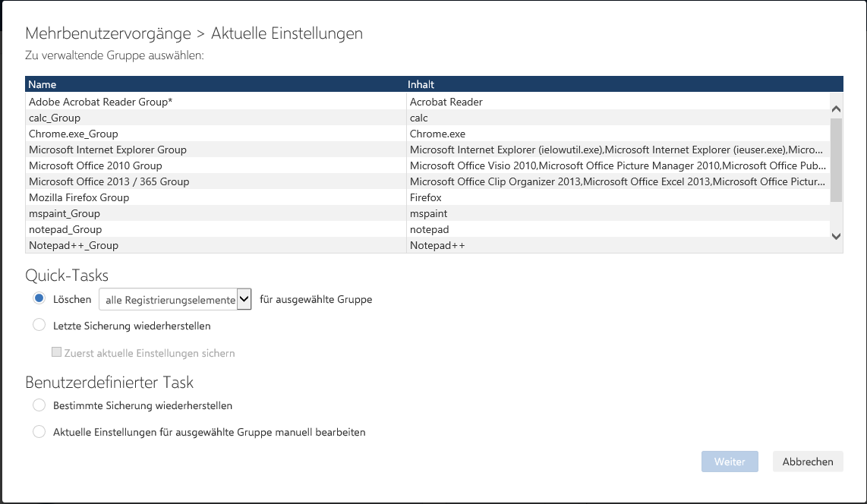867x504 pixels.
Task: Select the Löschen radio button
Action: pos(39,298)
